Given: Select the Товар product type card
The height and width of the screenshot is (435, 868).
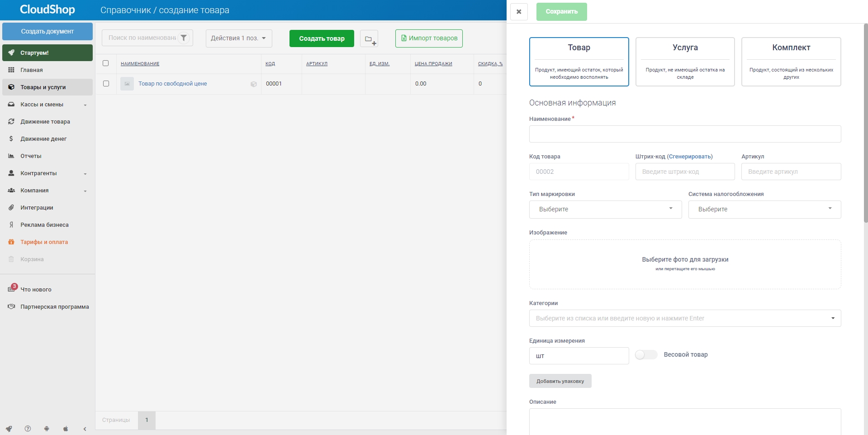Looking at the screenshot, I should click(579, 62).
